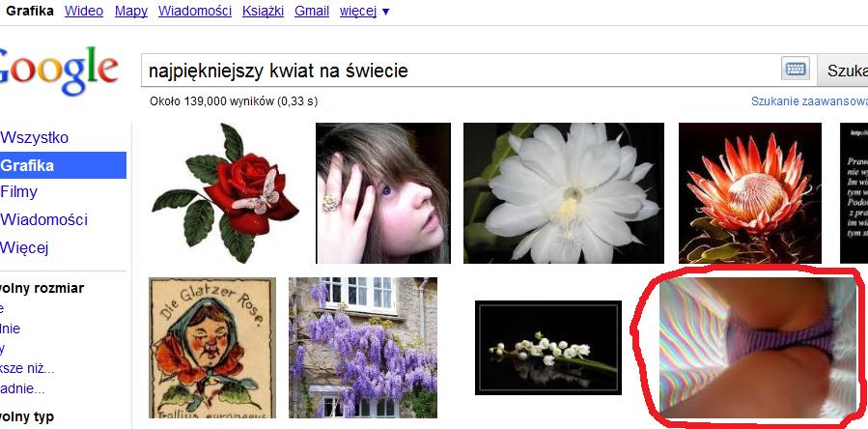Open the 'ksze niż...' size filter link
The width and height of the screenshot is (868, 429).
(x=27, y=368)
